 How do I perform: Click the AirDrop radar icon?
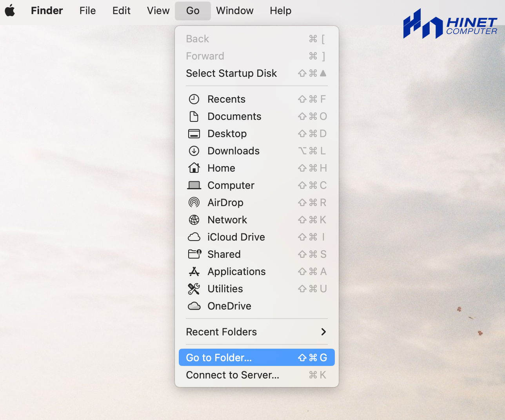pyautogui.click(x=194, y=203)
